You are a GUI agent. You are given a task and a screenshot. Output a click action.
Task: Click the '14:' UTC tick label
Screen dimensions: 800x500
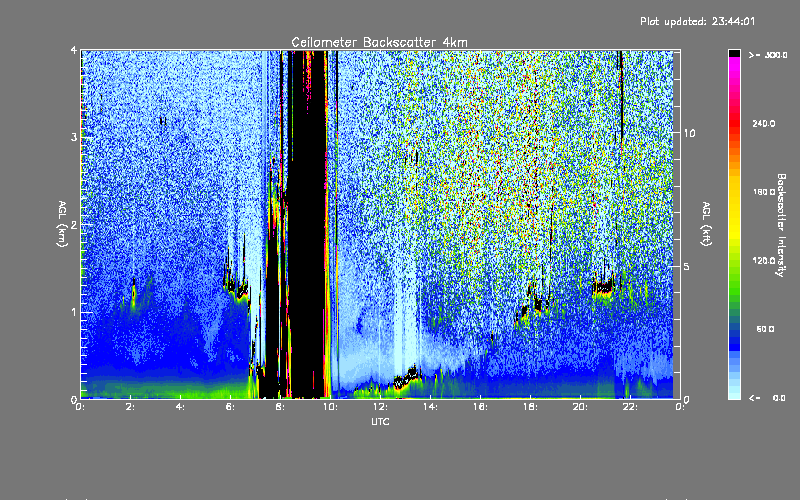[x=430, y=407]
